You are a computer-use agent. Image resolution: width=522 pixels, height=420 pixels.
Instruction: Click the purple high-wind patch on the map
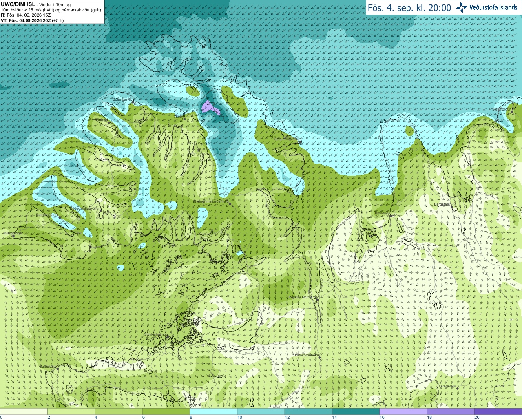point(210,108)
